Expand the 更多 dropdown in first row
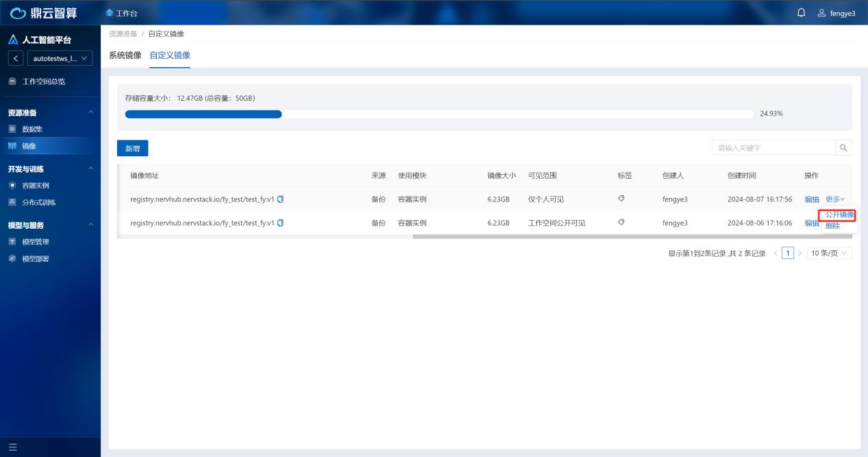This screenshot has width=868, height=457. click(834, 199)
